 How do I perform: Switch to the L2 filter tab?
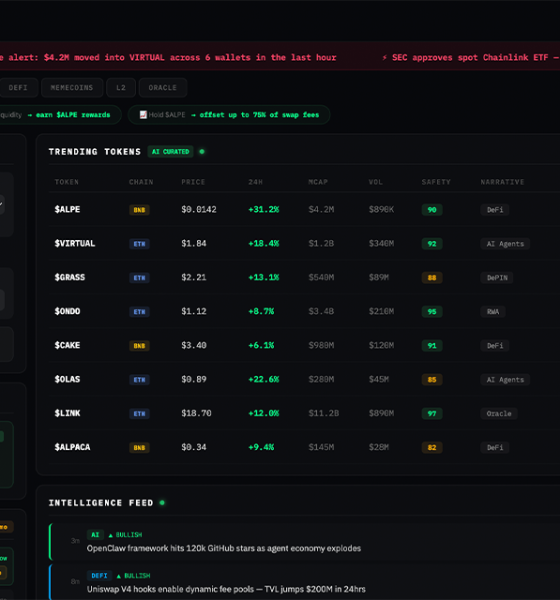121,88
